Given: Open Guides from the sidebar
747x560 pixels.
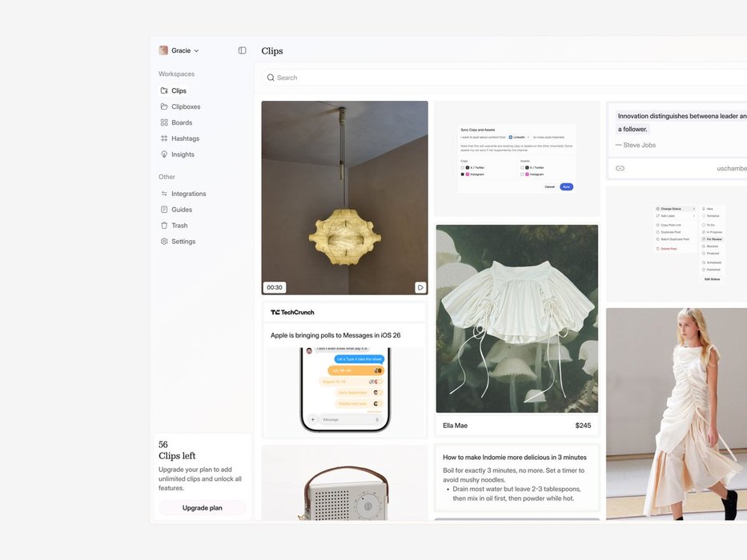Looking at the screenshot, I should tap(182, 210).
